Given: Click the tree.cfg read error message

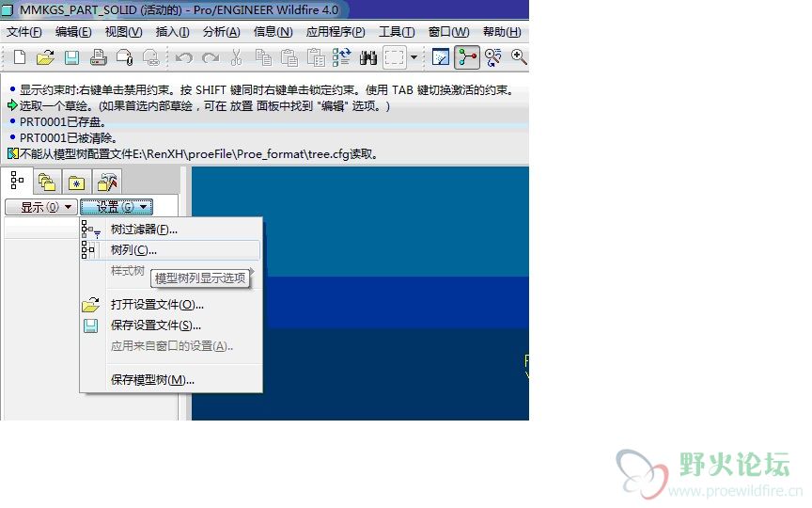Looking at the screenshot, I should click(x=199, y=154).
